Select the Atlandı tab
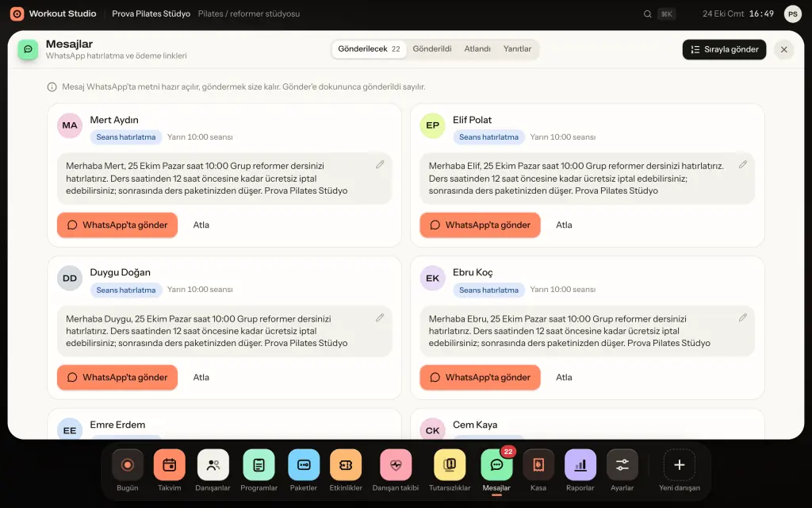 click(477, 48)
